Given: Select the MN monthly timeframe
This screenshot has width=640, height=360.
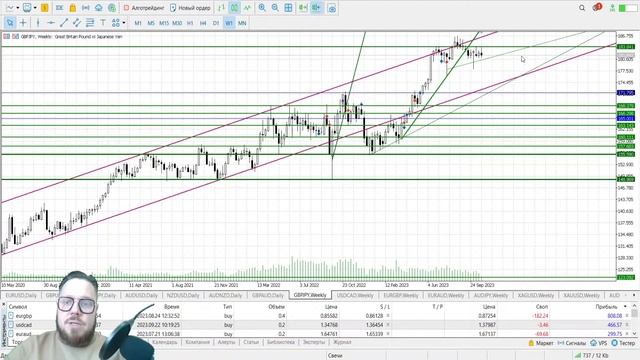Looking at the screenshot, I should click(x=242, y=23).
